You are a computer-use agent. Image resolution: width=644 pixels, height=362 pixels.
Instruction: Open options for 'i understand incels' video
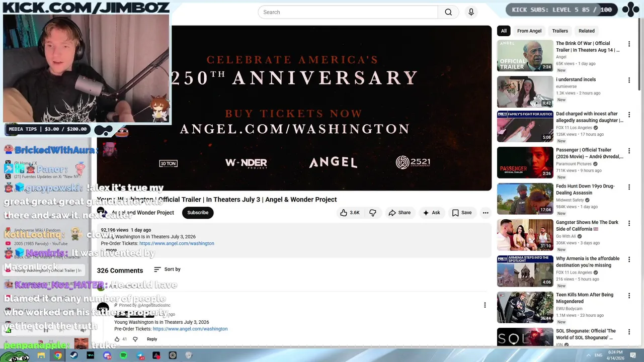[x=629, y=80]
